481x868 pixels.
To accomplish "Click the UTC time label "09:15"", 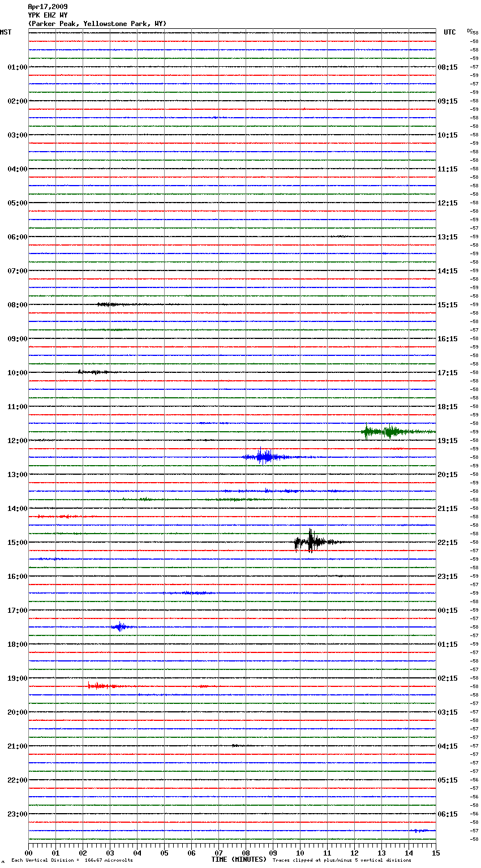I will [x=448, y=101].
